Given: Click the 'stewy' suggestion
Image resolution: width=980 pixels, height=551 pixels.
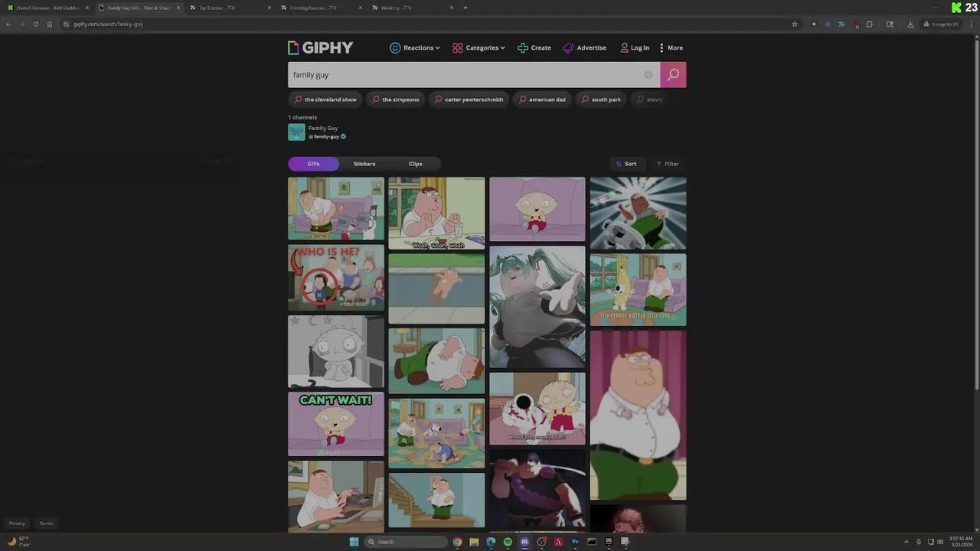Looking at the screenshot, I should coord(650,99).
